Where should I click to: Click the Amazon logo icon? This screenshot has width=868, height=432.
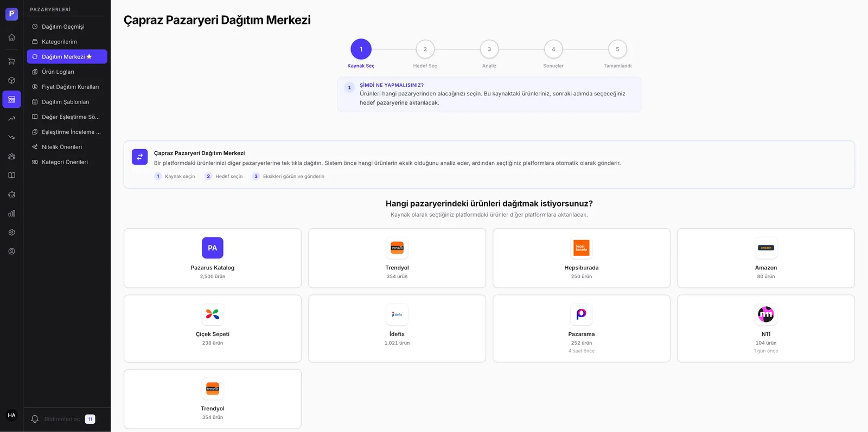pyautogui.click(x=766, y=248)
